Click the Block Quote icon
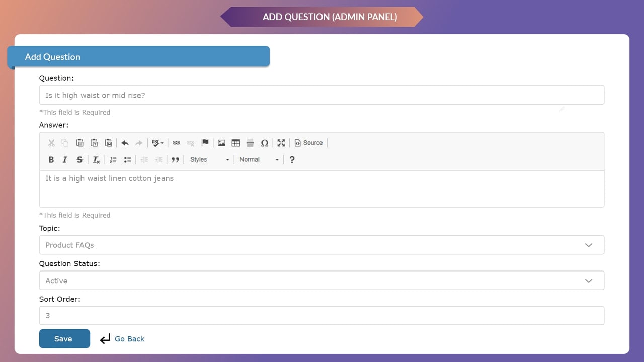Viewport: 644px width, 362px height. coord(175,159)
